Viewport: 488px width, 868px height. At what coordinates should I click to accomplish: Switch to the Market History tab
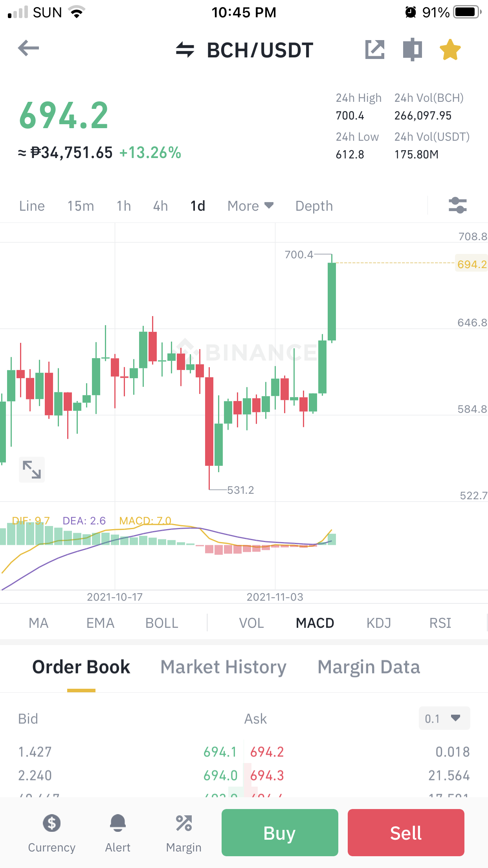(x=224, y=667)
